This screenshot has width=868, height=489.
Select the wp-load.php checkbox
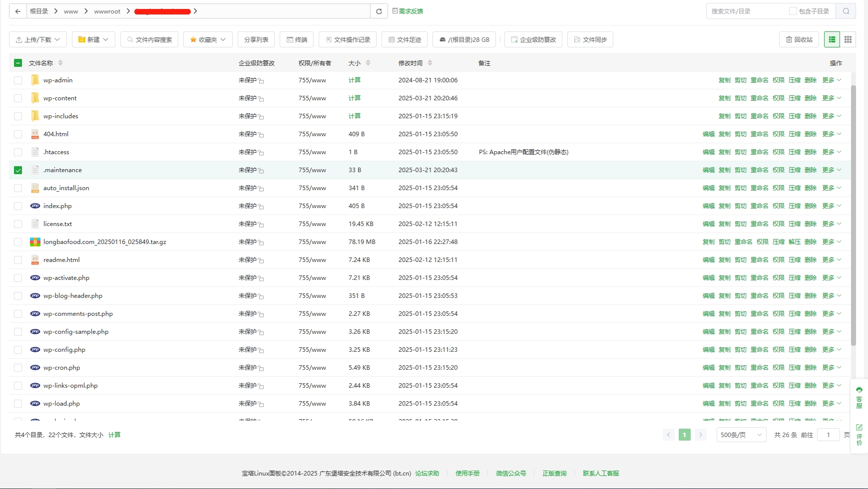pos(18,404)
